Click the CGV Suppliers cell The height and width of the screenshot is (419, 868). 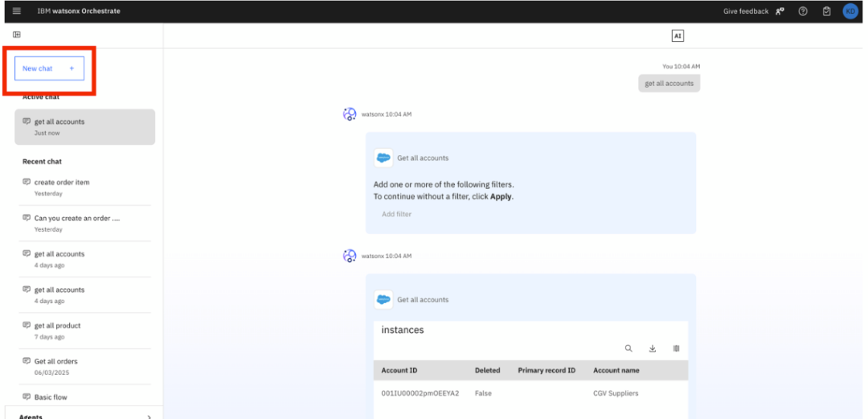tap(616, 393)
